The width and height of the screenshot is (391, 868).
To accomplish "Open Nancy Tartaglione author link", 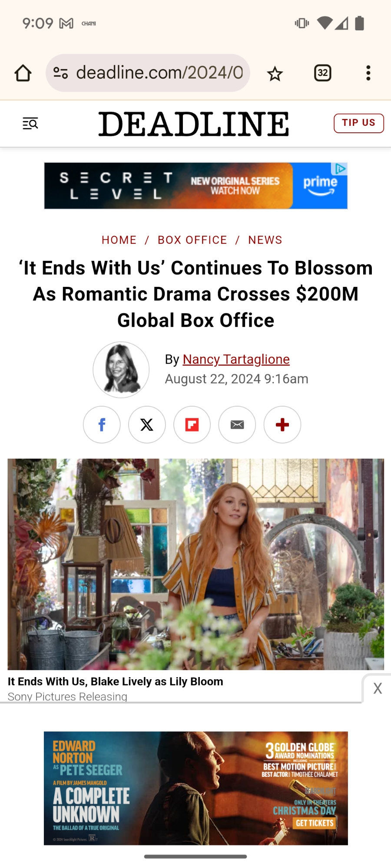I will [x=236, y=359].
